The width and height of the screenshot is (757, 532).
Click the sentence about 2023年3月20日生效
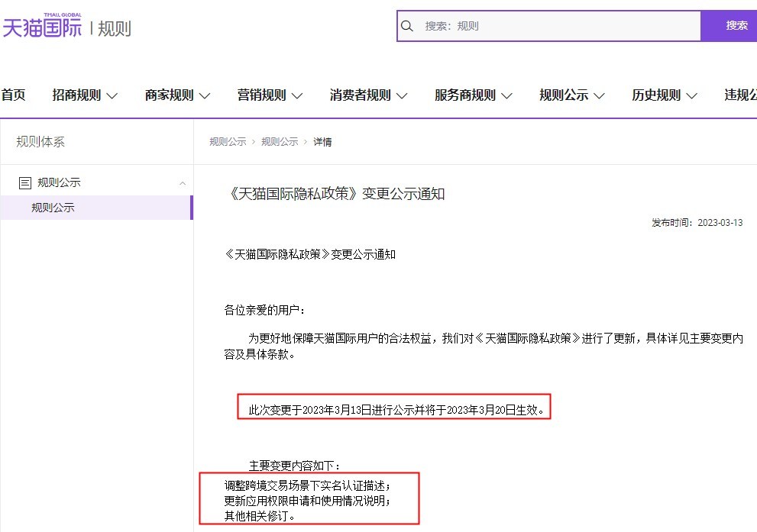pos(396,410)
